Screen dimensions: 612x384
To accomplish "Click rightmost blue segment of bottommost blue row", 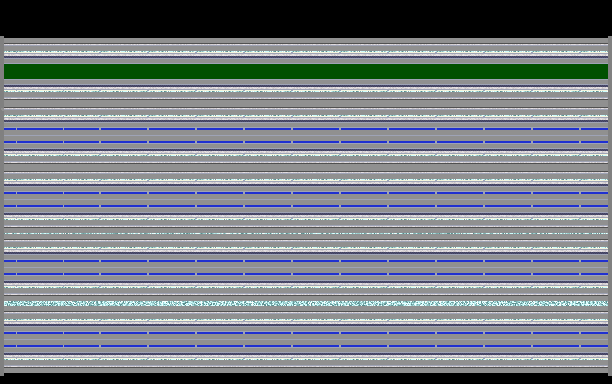I will point(594,346).
